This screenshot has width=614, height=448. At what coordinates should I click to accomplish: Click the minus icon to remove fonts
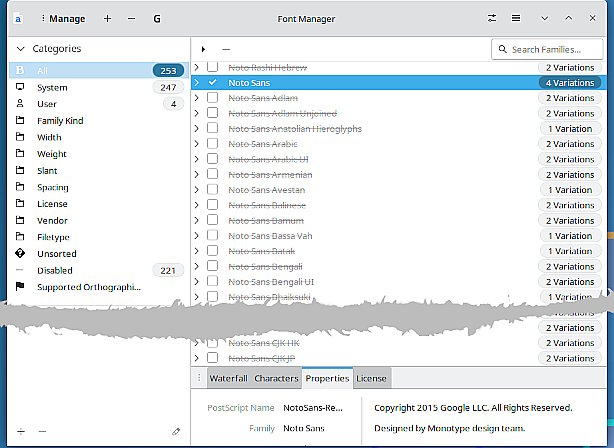[132, 18]
